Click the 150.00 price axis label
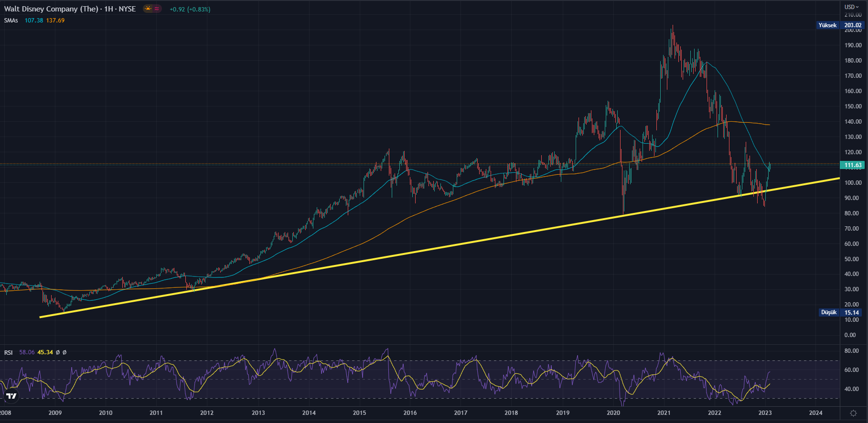The image size is (868, 423). point(853,106)
